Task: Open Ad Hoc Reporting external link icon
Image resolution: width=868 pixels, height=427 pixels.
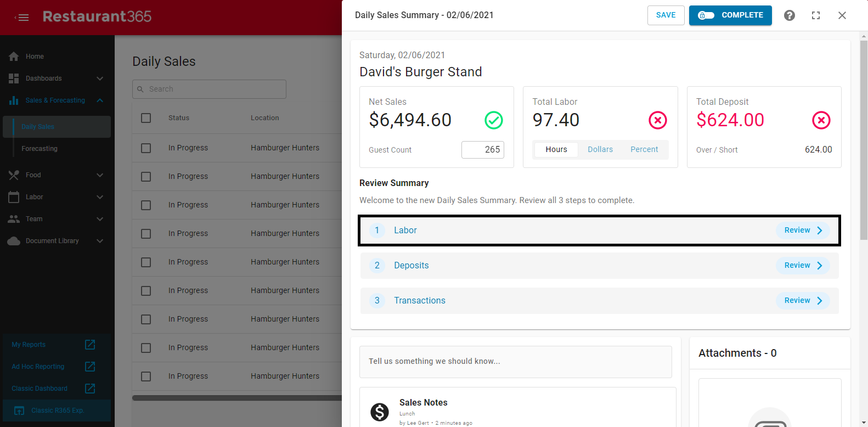Action: click(x=91, y=367)
